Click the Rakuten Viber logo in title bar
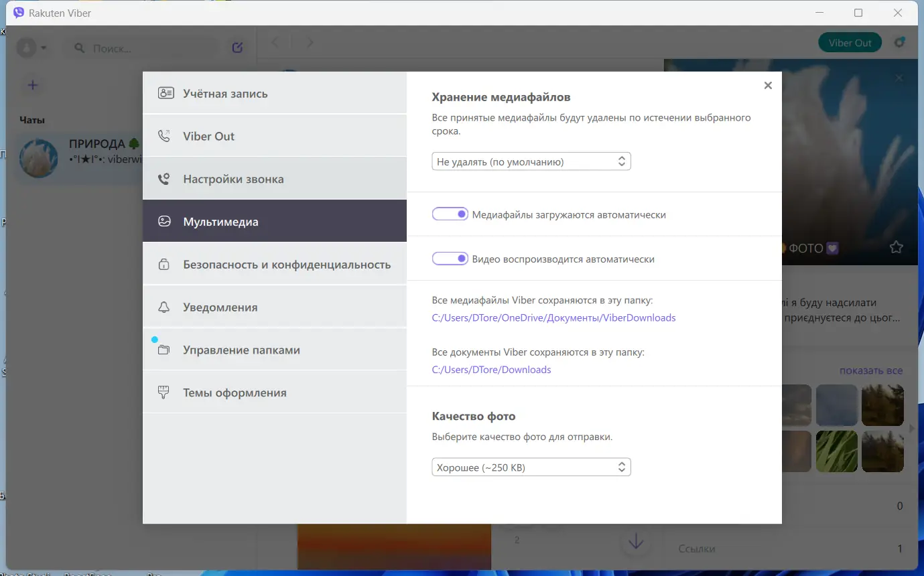The height and width of the screenshot is (576, 924). tap(17, 12)
